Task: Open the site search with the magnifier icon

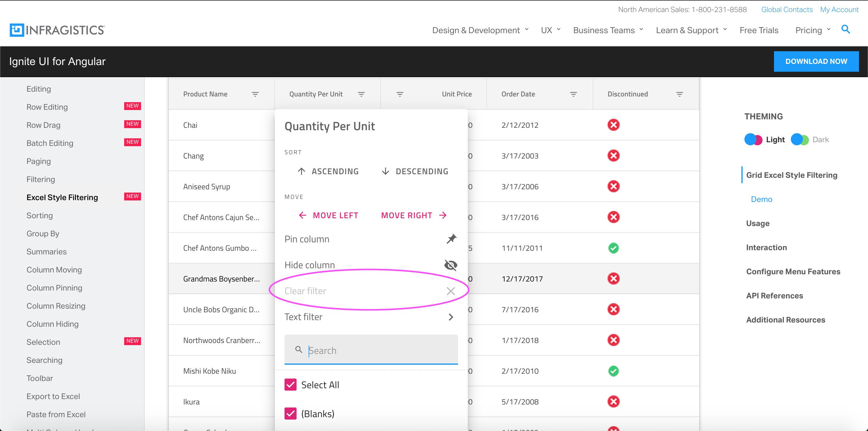Action: point(846,30)
